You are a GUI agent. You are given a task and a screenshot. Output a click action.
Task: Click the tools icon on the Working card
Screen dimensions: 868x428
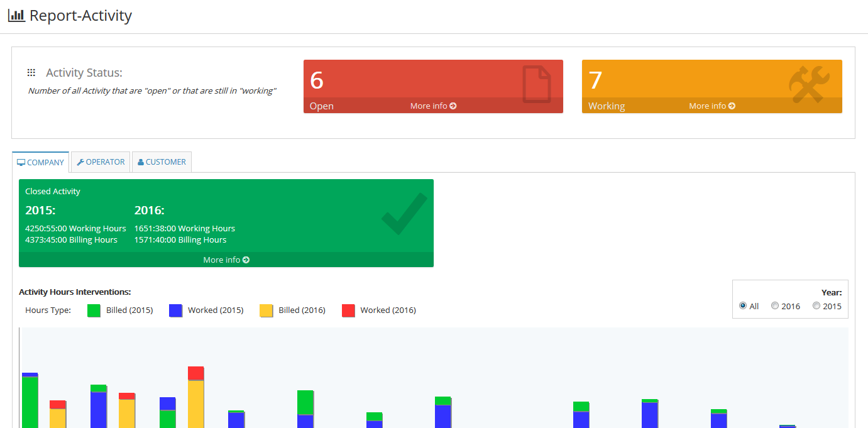810,84
